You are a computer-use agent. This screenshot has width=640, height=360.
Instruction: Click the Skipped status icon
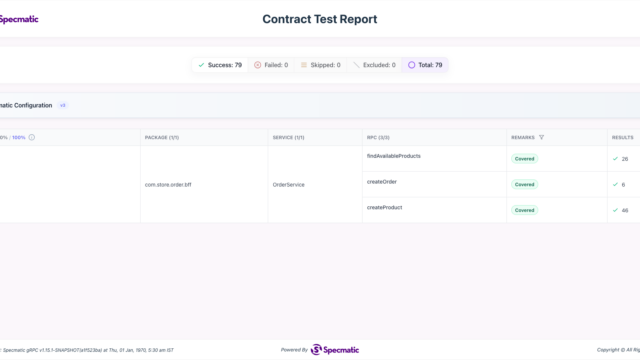[304, 65]
